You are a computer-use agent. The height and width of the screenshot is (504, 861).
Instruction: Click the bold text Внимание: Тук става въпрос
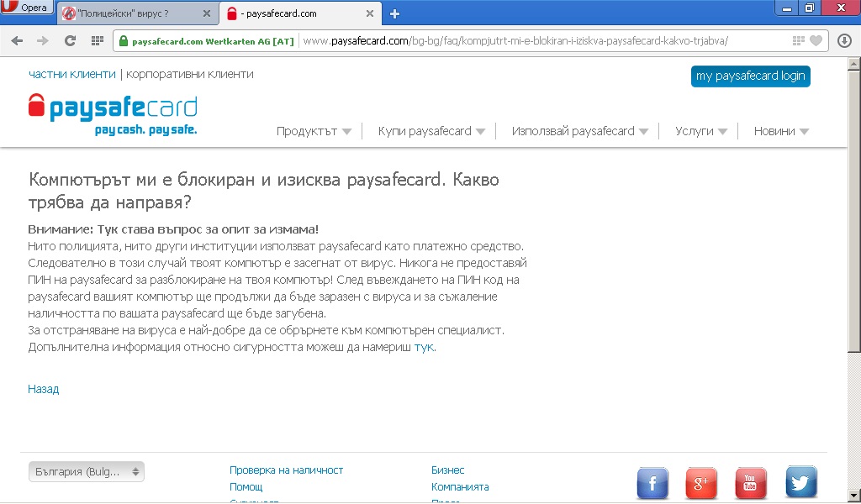173,229
